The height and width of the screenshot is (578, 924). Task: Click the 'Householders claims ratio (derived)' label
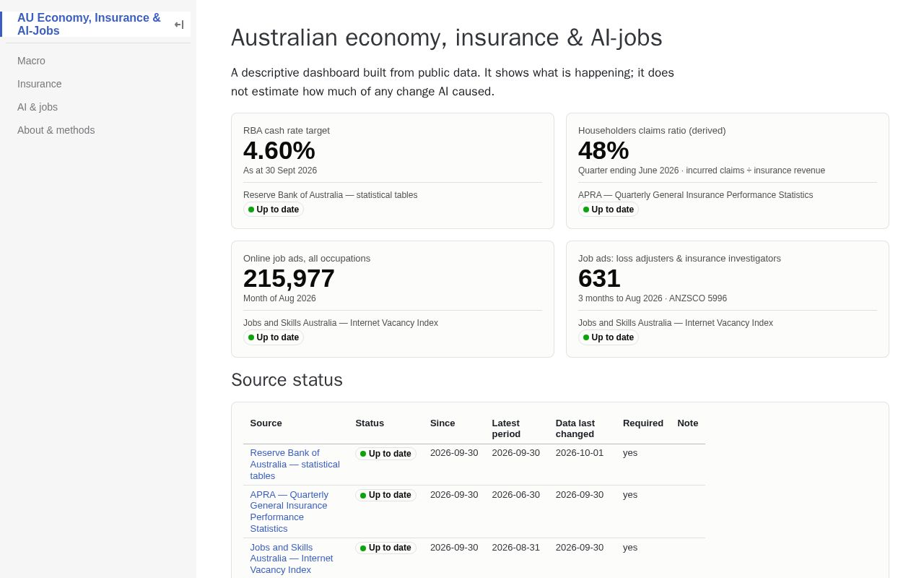[652, 131]
